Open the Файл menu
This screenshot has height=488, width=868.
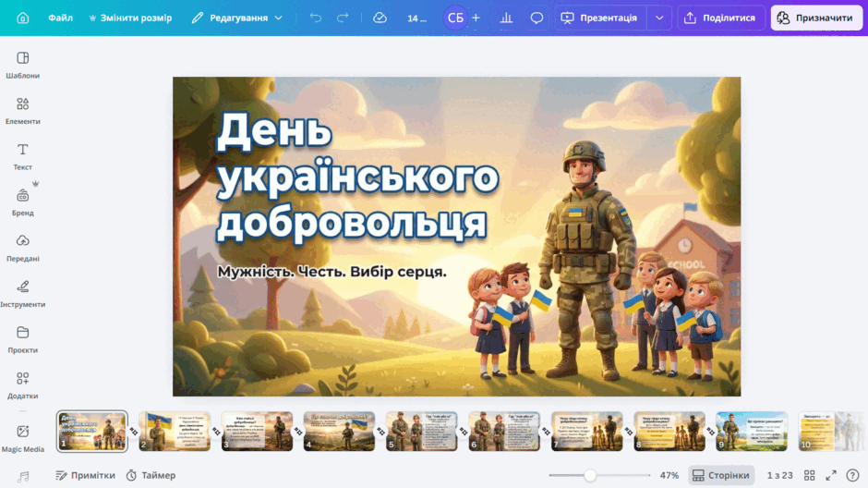pos(60,18)
